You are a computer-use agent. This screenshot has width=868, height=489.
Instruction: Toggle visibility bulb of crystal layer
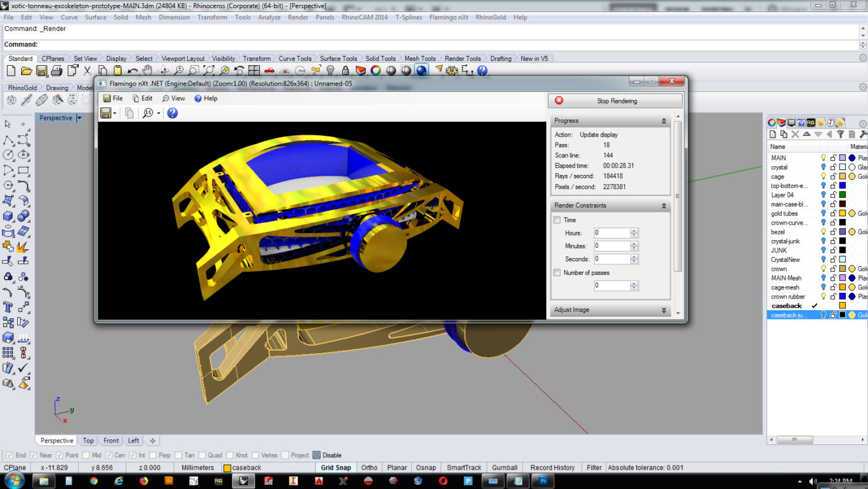tap(823, 167)
